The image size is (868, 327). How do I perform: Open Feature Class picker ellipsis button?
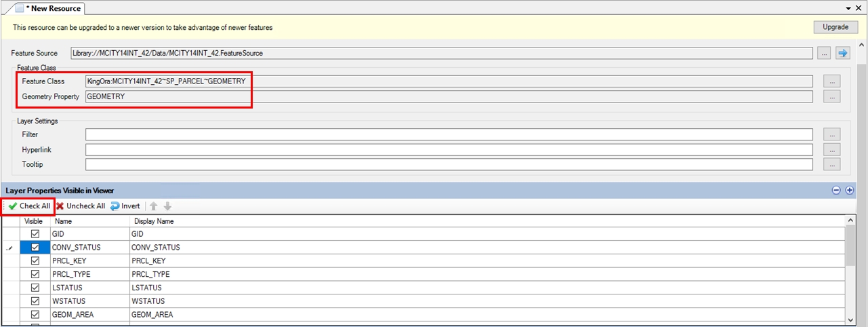pos(831,81)
